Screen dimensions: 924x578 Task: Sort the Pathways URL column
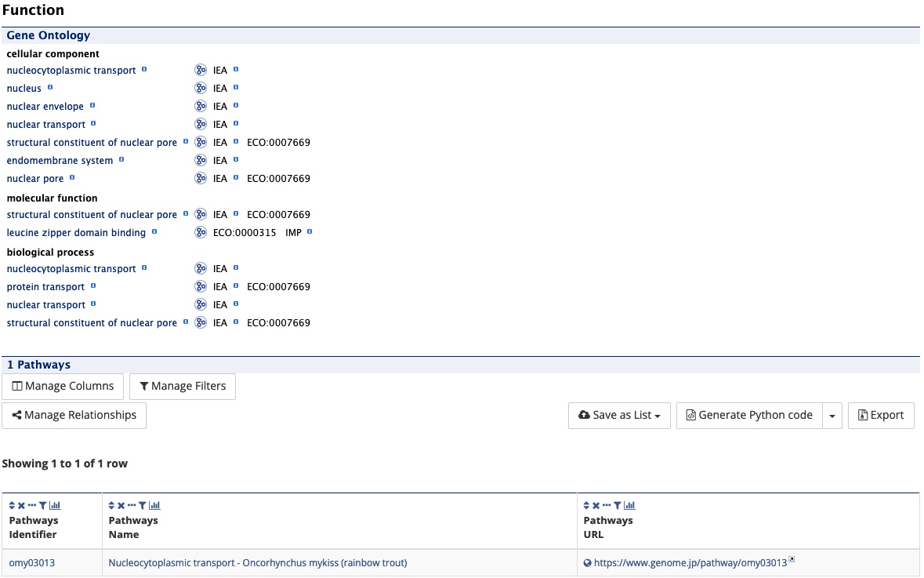pyautogui.click(x=586, y=505)
